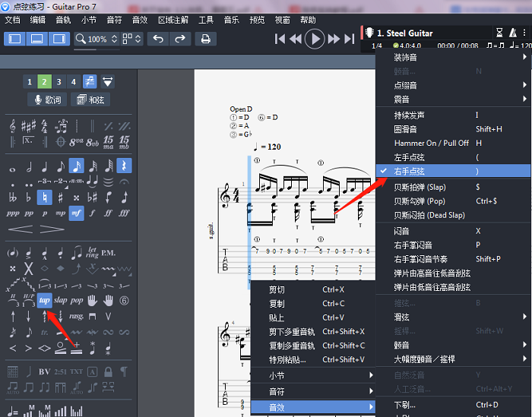
Task: Select the tap effect button
Action: 45,299
